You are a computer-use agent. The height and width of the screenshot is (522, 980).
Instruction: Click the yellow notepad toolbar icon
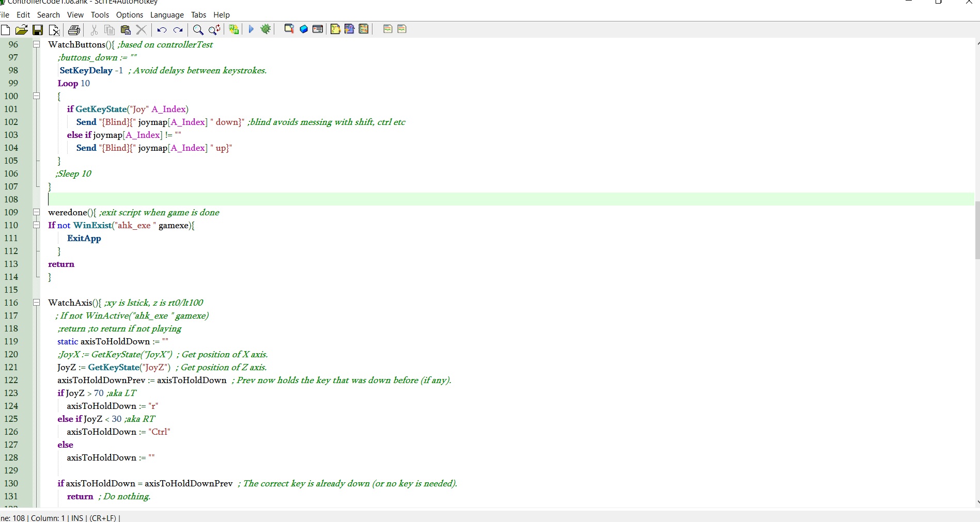[x=335, y=29]
